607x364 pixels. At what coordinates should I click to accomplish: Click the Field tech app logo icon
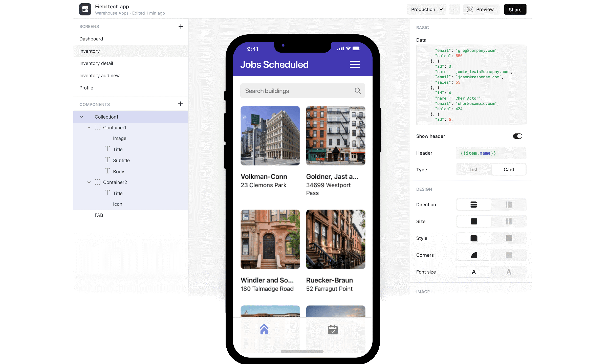(85, 9)
